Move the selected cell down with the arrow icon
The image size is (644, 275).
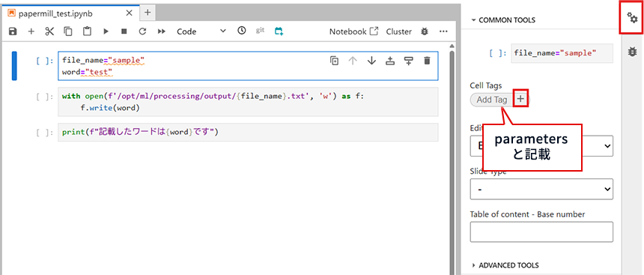[x=371, y=61]
